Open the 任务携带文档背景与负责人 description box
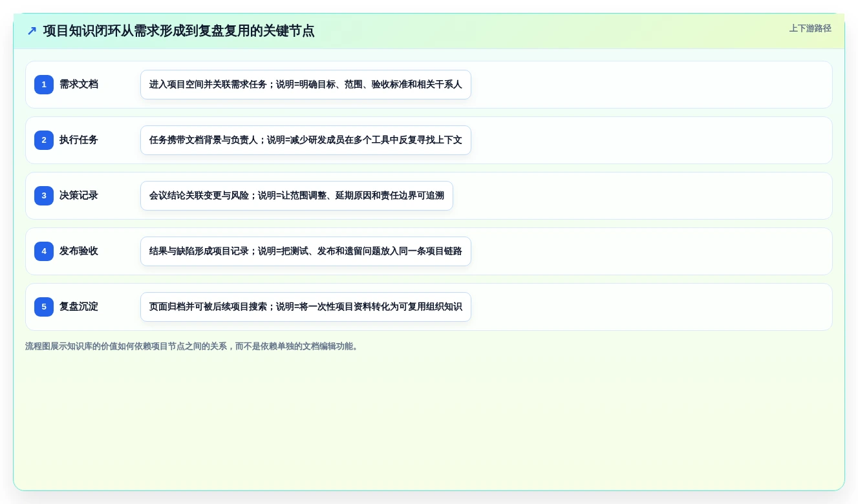Screen dimensions: 858x504 306,140
